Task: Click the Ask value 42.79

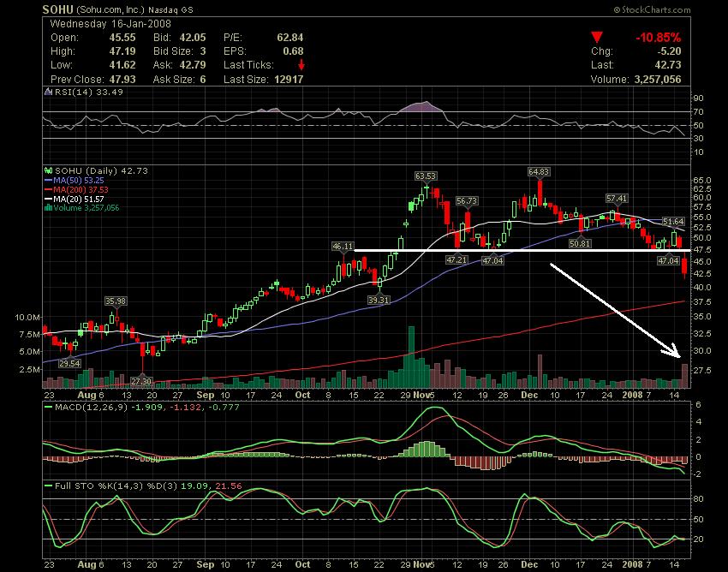Action: point(192,65)
